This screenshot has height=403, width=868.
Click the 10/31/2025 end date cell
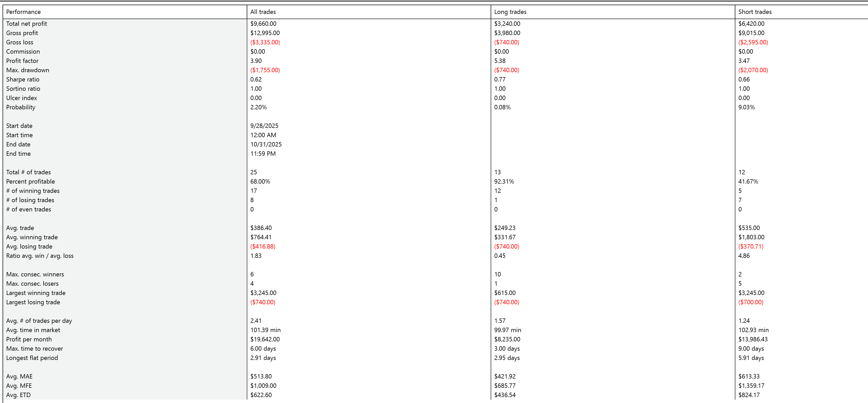pos(266,144)
